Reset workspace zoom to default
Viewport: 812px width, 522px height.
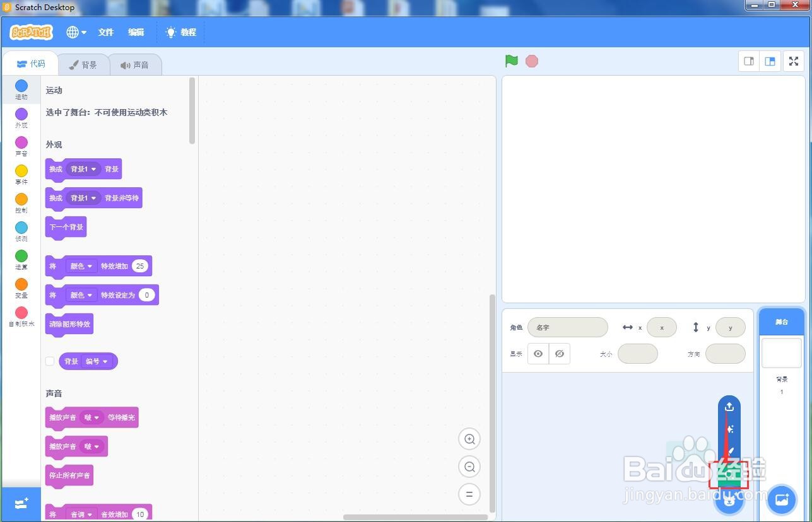tap(469, 494)
